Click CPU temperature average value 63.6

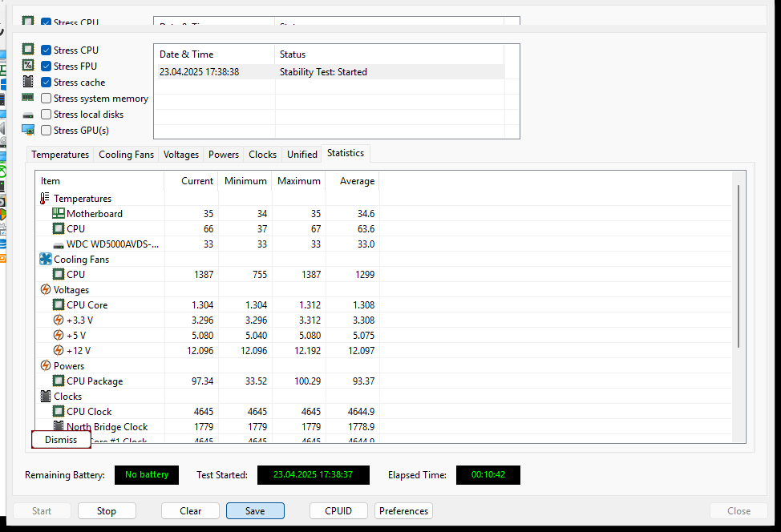[x=366, y=229]
